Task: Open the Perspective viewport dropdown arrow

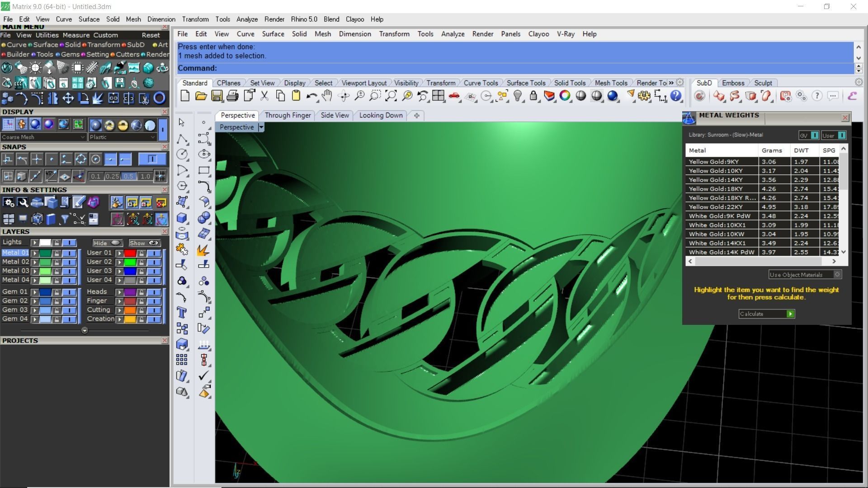Action: 261,127
